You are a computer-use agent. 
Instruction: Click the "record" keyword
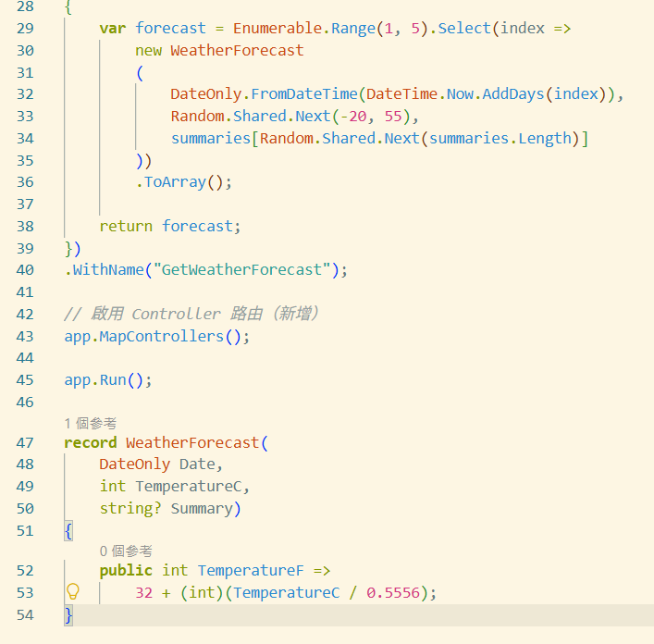click(91, 443)
